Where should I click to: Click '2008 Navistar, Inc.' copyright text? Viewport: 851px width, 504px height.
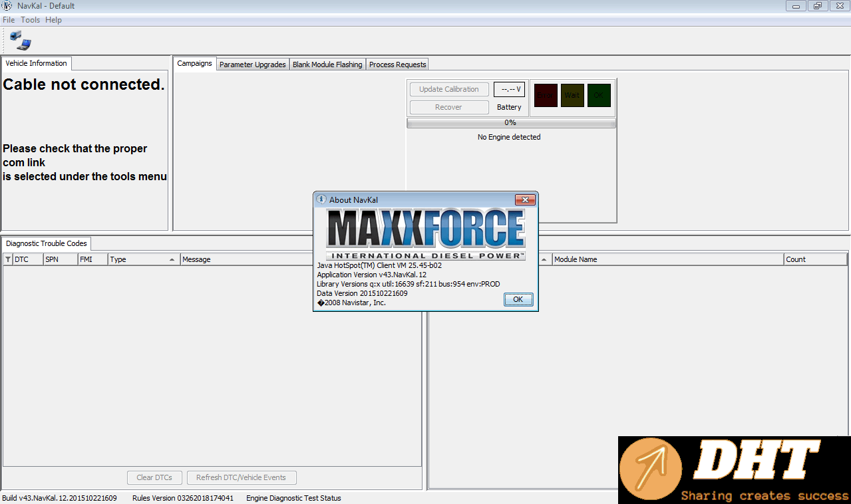click(351, 303)
